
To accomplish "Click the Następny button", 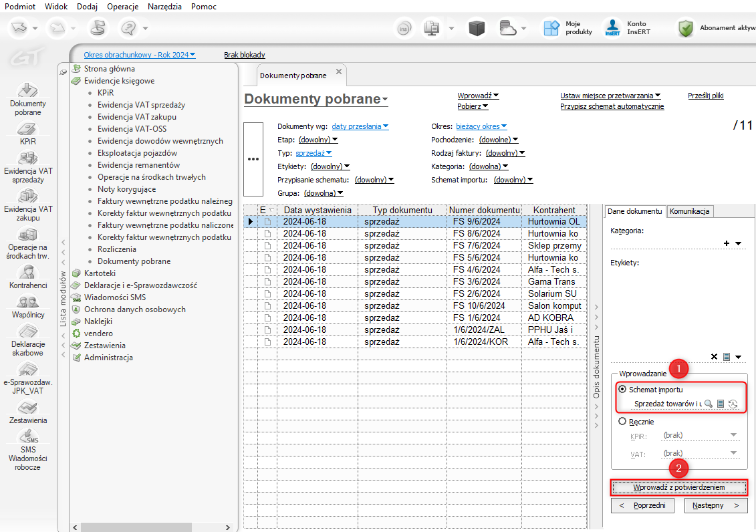I will click(x=716, y=506).
